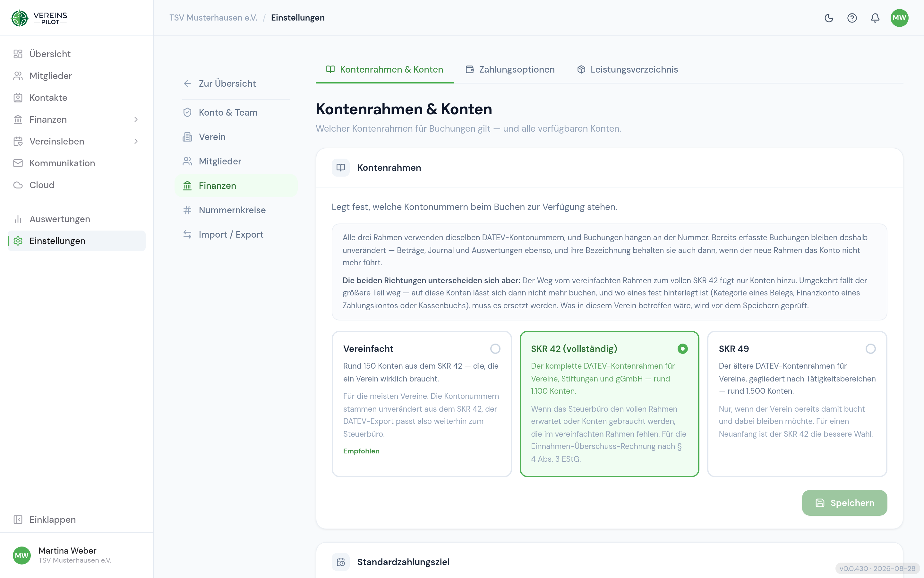The image size is (924, 578).
Task: Click the Speichern button
Action: click(x=844, y=503)
